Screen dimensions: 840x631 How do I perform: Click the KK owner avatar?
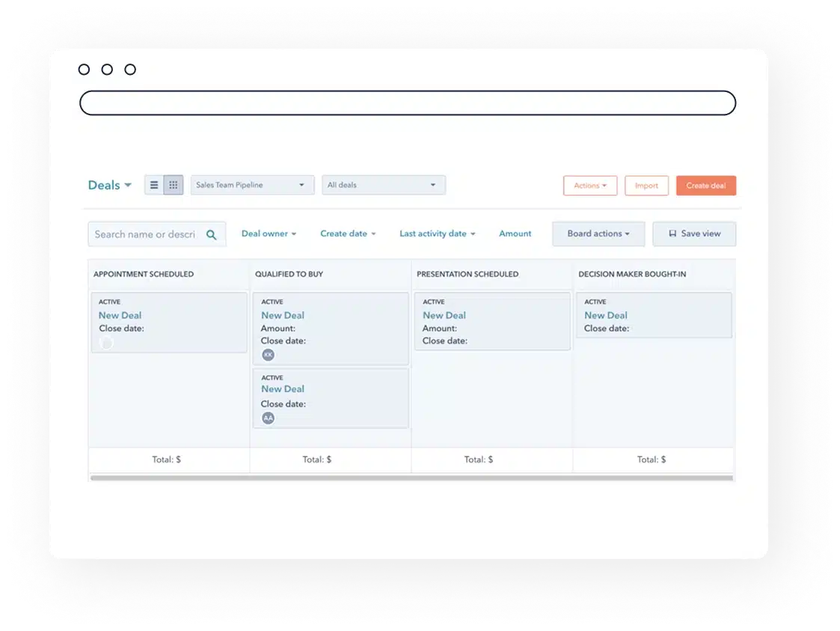tap(268, 355)
